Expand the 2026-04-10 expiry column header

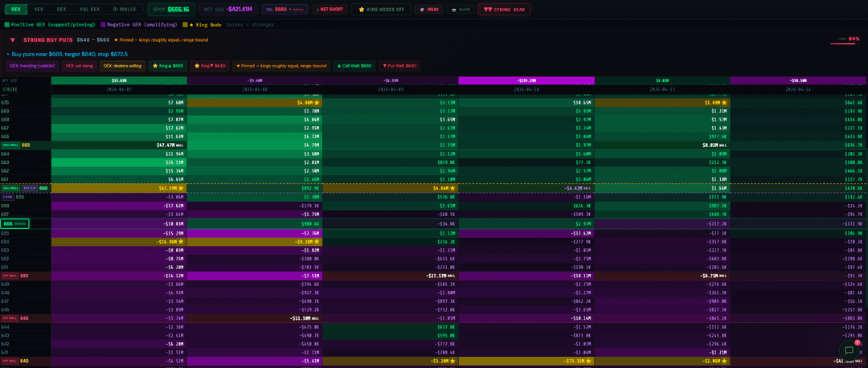[526, 90]
